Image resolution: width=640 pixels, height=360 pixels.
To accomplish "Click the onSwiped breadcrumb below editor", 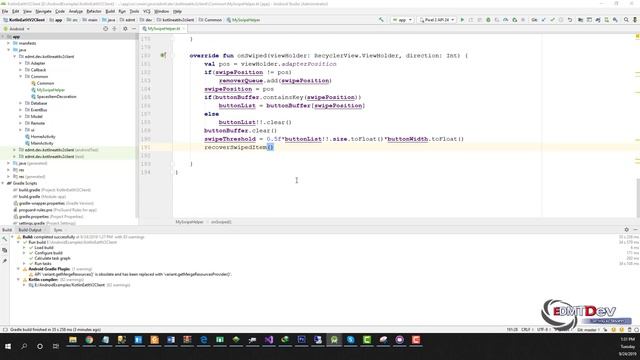I will (x=221, y=222).
